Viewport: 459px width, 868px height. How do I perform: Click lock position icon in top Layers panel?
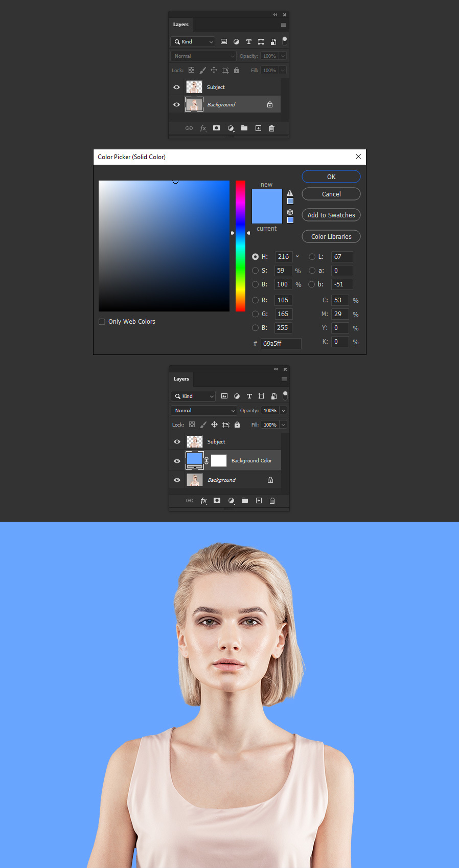[214, 70]
